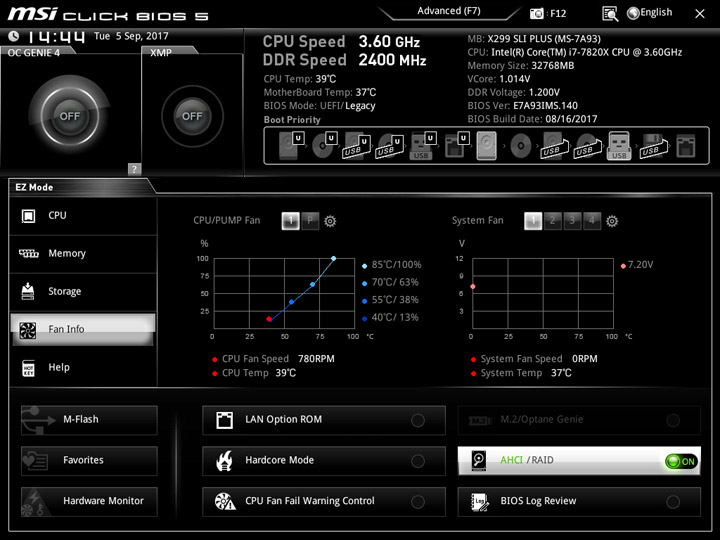Change language via English globe
Viewport: 720px width, 540px height.
(650, 13)
